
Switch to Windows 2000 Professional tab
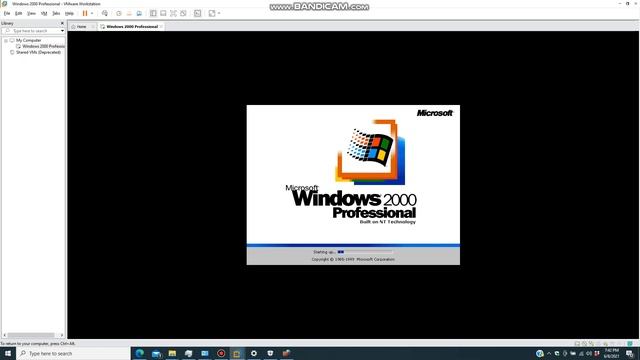[x=132, y=27]
